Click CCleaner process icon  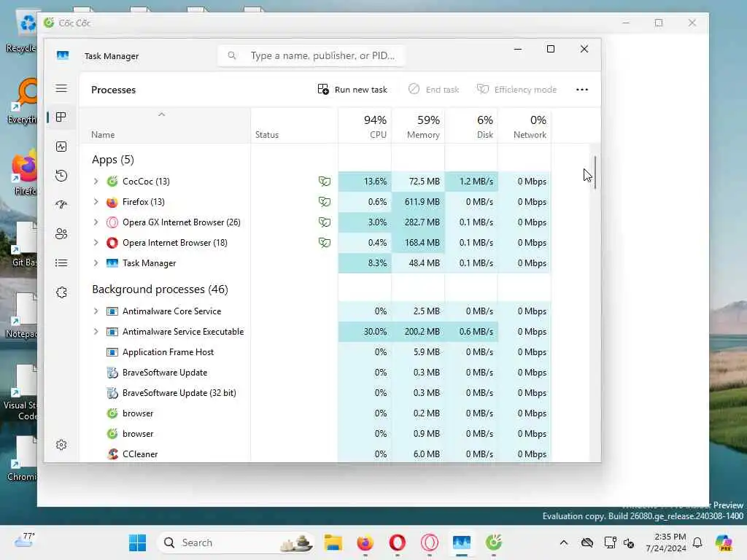112,454
